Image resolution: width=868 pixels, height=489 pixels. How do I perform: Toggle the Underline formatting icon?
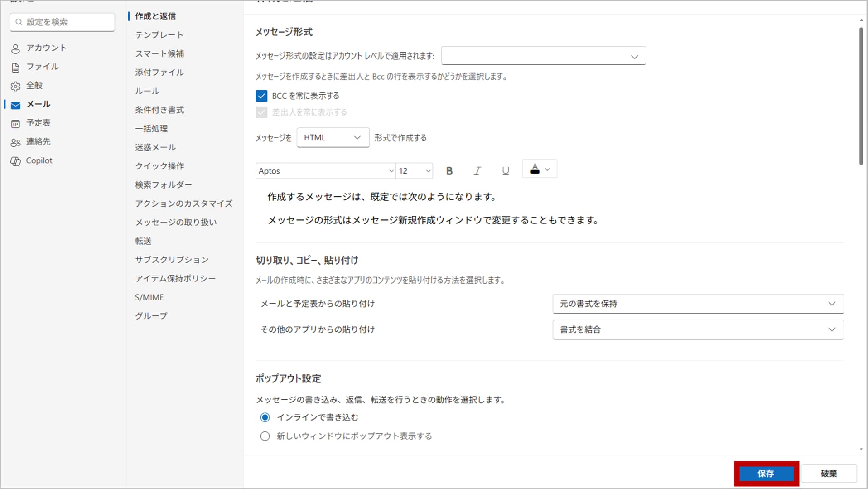pyautogui.click(x=505, y=171)
